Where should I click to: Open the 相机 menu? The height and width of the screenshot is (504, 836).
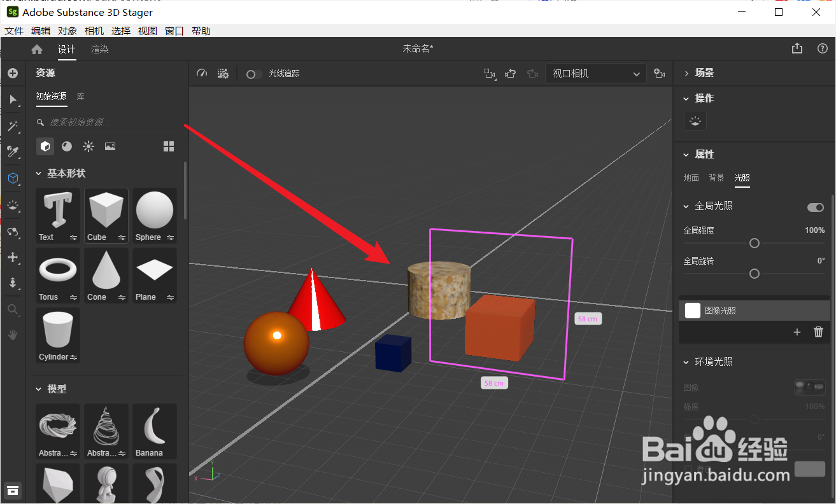point(94,31)
